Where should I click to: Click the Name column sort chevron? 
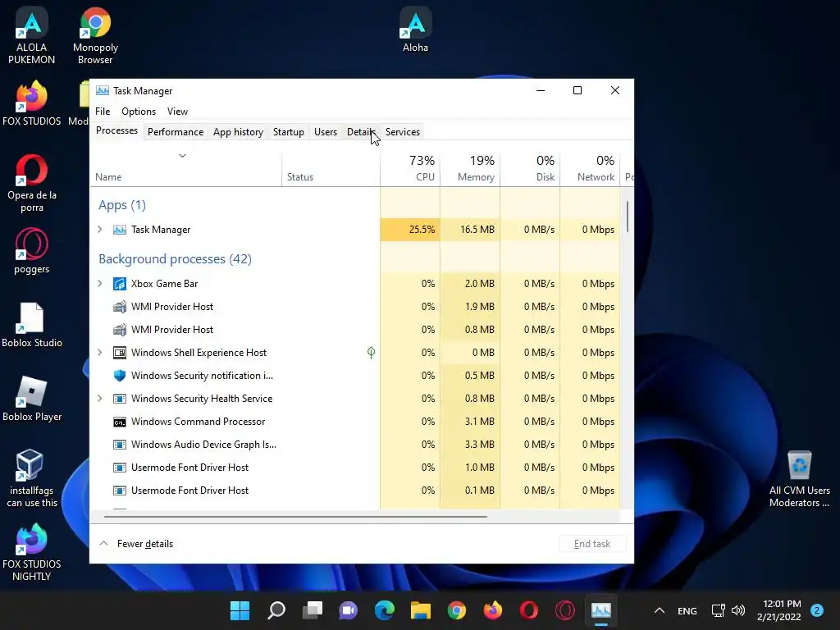click(x=182, y=156)
